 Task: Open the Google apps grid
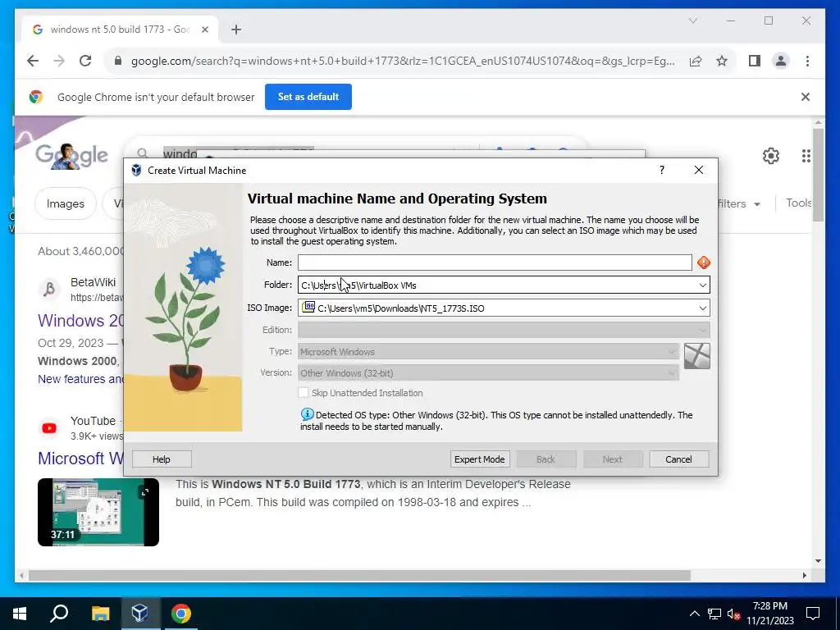(x=806, y=156)
